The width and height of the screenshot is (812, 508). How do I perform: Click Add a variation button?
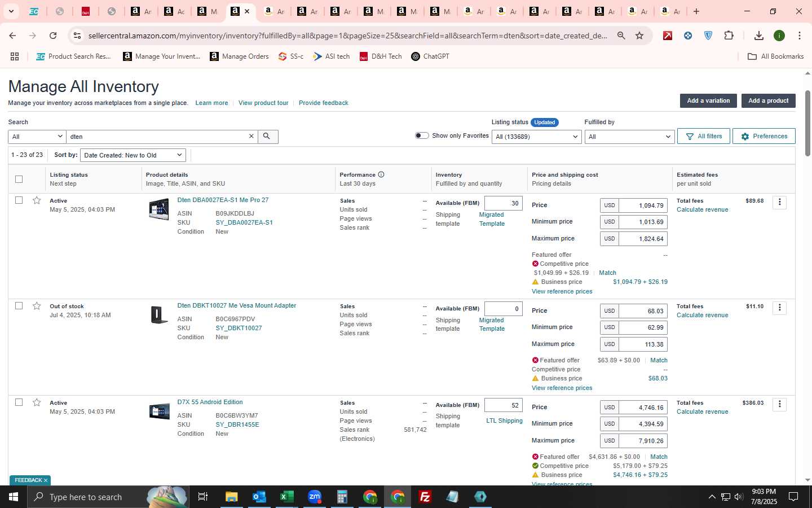click(x=708, y=100)
